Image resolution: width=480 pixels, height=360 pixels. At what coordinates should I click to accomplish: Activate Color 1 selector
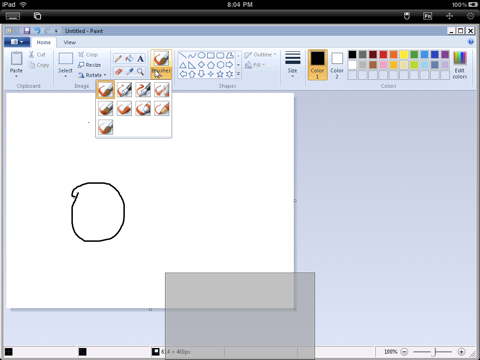pyautogui.click(x=317, y=65)
